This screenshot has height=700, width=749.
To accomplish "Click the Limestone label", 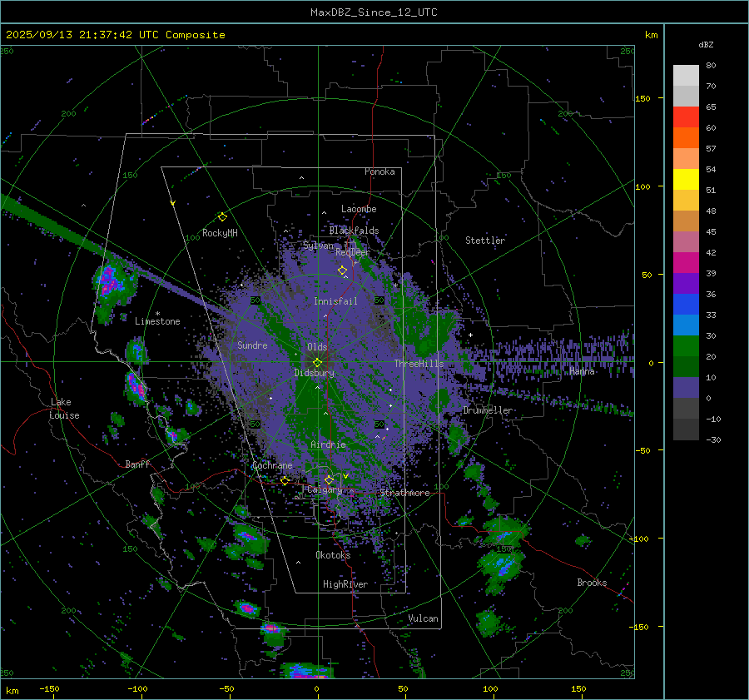I will click(157, 321).
